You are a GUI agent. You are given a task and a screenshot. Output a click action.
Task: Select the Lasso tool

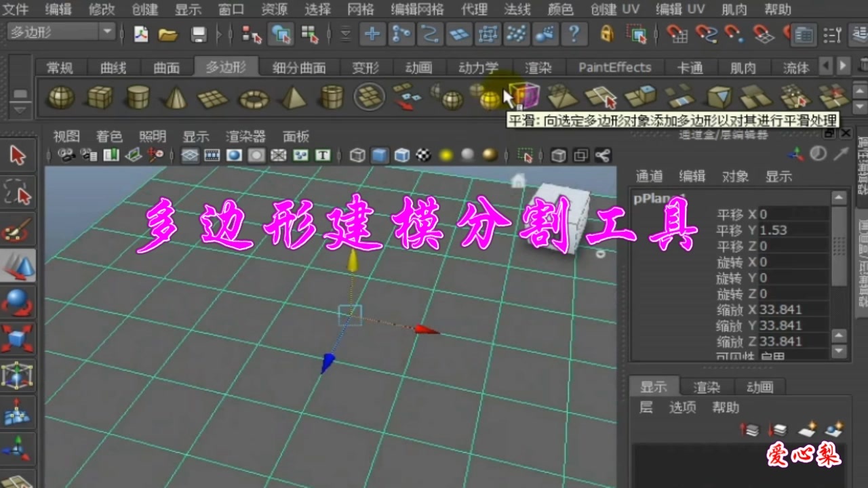click(18, 192)
